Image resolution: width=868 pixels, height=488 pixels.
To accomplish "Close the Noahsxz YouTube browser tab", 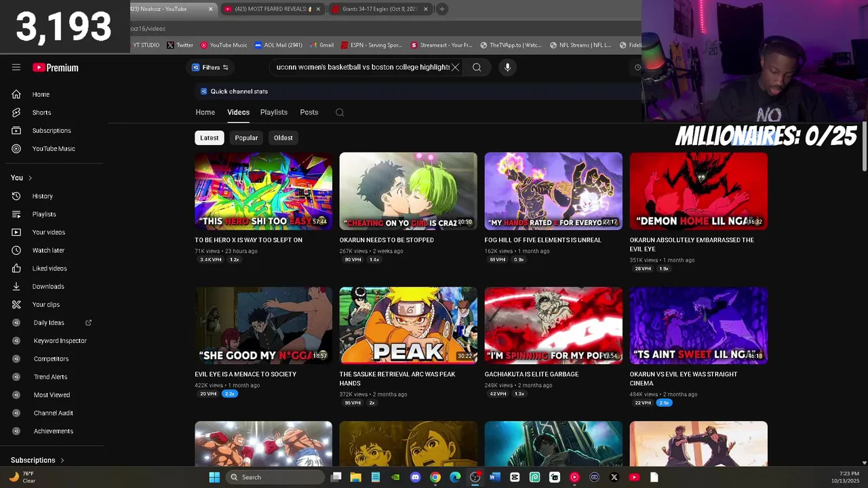I will (210, 9).
